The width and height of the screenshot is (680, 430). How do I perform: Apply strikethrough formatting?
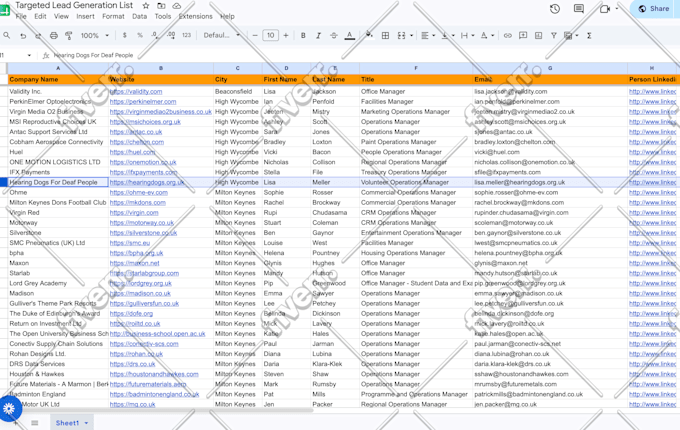coord(333,36)
